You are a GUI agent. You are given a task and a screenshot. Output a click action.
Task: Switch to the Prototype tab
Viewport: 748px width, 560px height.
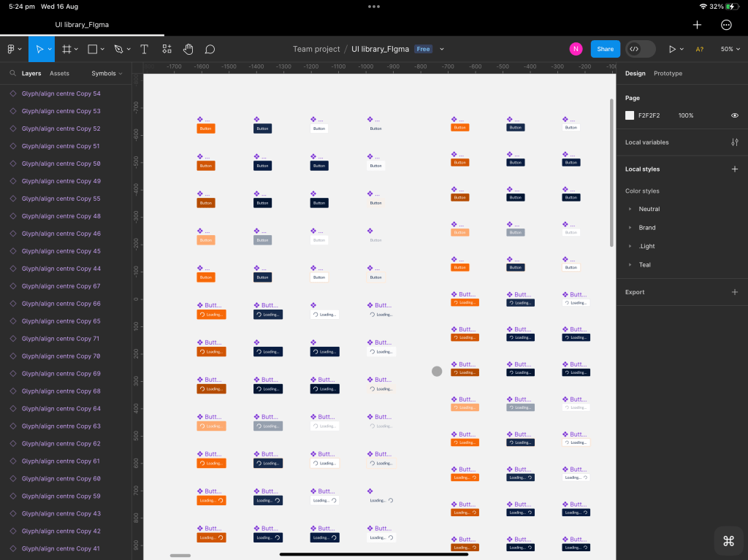pos(668,74)
